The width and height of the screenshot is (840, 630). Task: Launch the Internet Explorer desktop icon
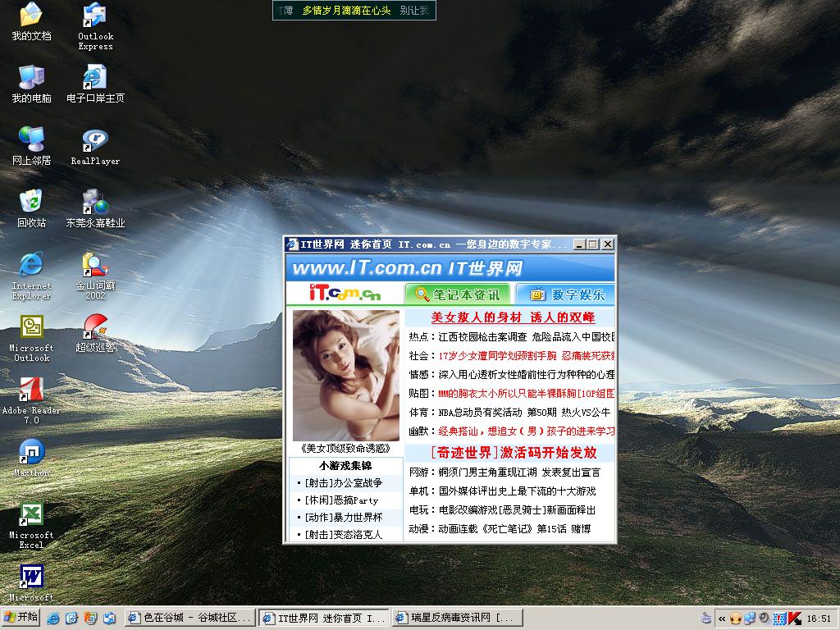point(32,276)
